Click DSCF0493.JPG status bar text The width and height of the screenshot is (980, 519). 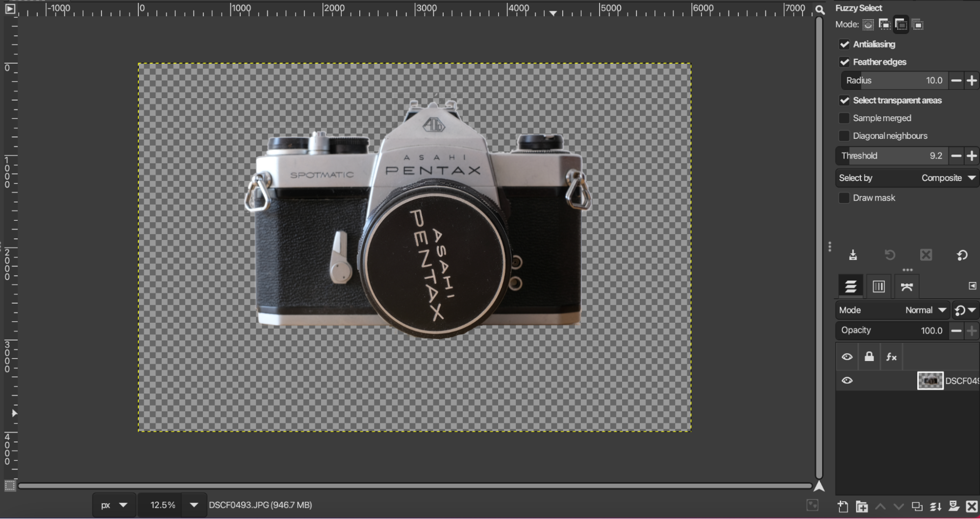(x=260, y=505)
